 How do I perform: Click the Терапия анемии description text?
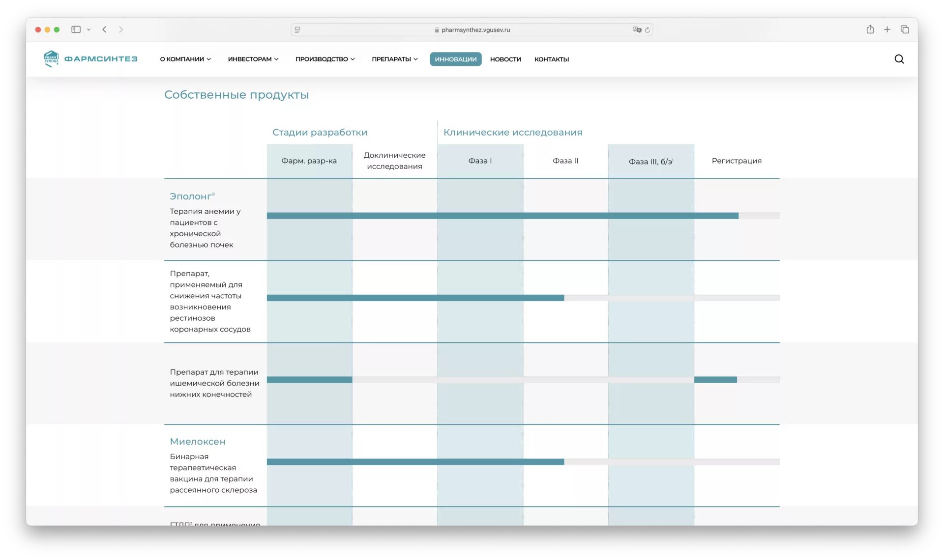click(x=205, y=228)
